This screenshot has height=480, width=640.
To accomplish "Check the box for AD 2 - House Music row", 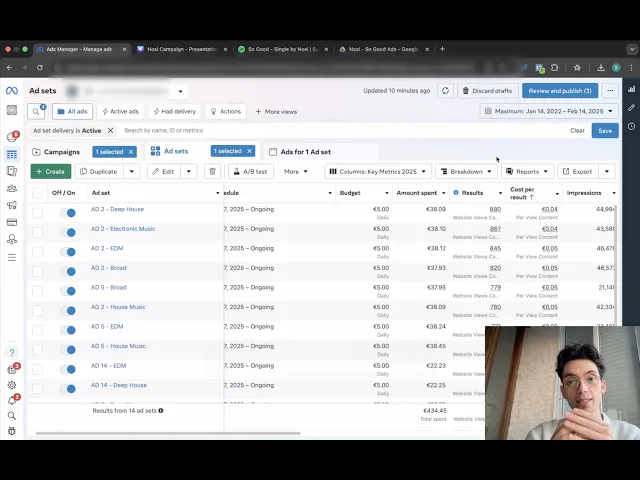I will [37, 311].
